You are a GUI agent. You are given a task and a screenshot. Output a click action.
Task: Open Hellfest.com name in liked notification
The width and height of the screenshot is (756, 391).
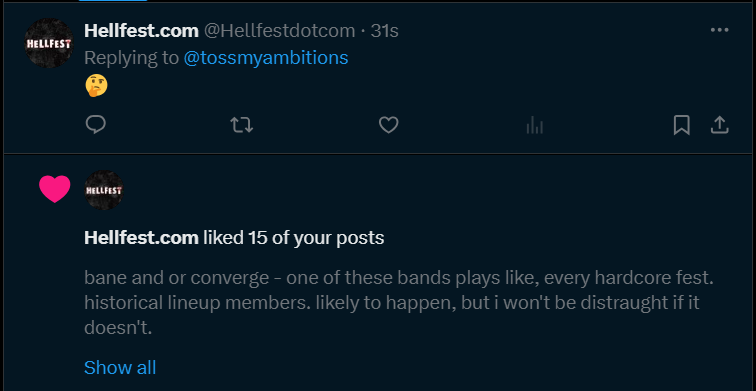(141, 238)
